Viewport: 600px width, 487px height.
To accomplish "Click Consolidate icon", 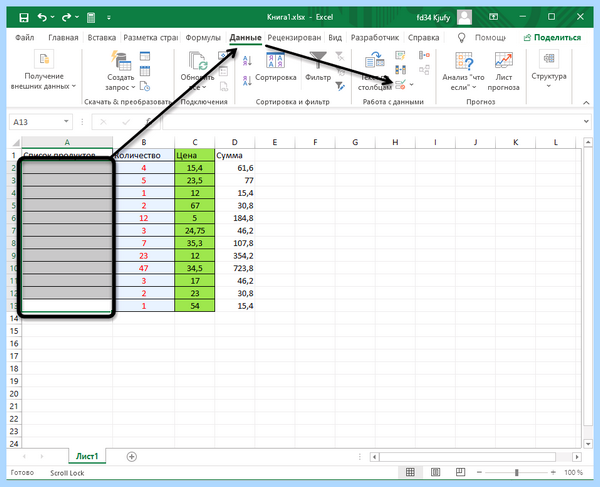I will pos(424,56).
